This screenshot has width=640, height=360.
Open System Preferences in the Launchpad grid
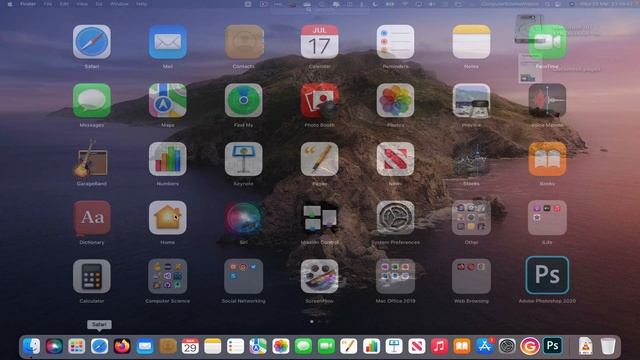tap(395, 218)
